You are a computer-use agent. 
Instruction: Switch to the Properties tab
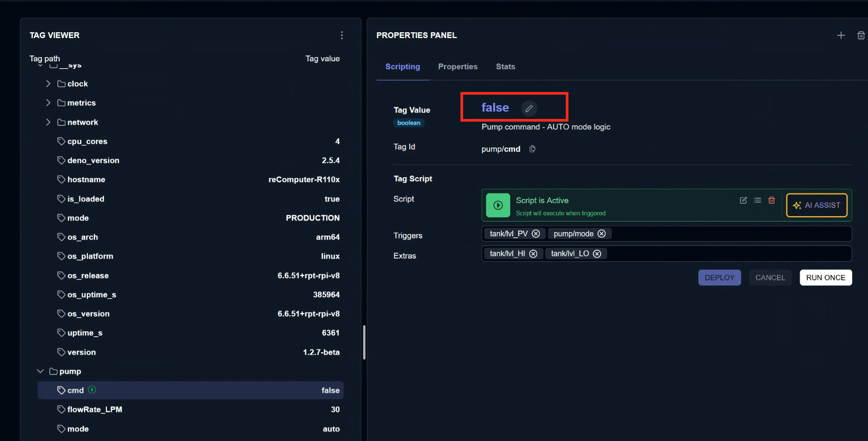pos(458,67)
